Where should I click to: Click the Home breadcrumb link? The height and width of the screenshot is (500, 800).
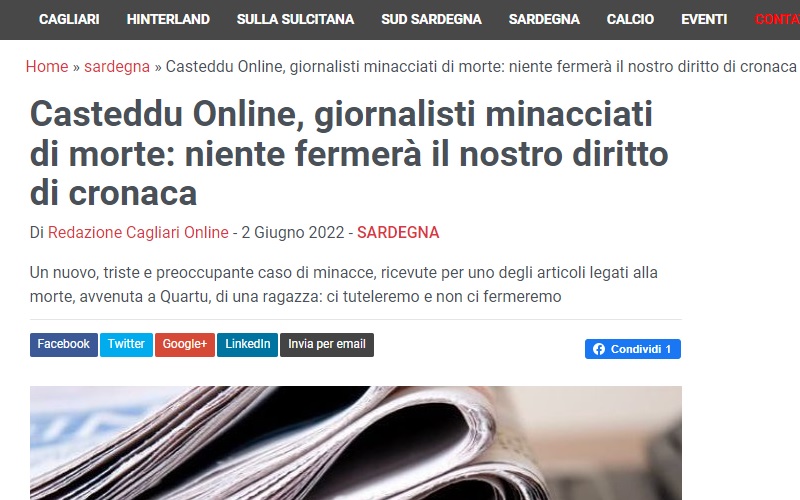click(47, 66)
